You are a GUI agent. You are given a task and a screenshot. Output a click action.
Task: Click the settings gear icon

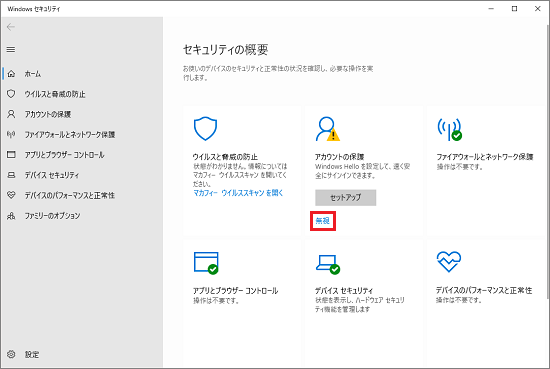[11, 354]
